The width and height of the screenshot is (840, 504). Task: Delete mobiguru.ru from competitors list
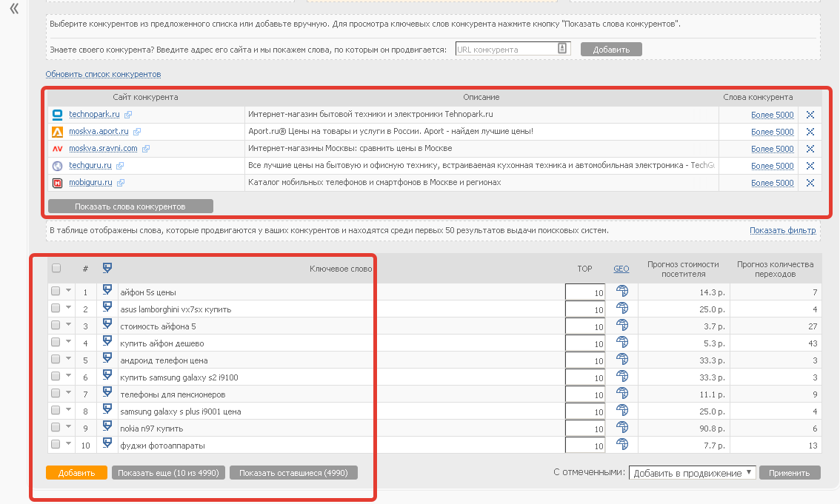coord(810,183)
